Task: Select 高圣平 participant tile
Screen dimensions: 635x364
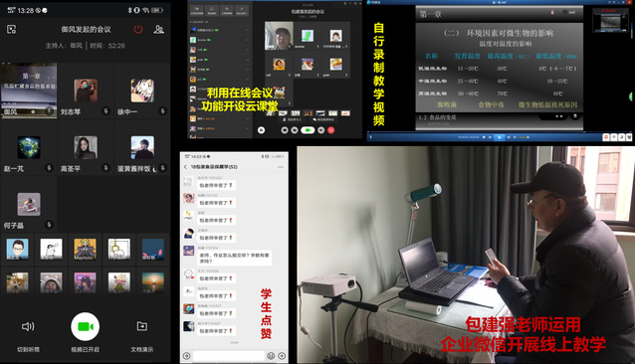Action: tap(86, 152)
